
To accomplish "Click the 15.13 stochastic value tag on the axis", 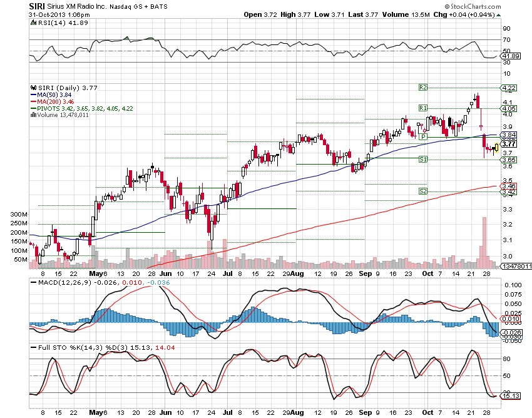I will tap(511, 396).
